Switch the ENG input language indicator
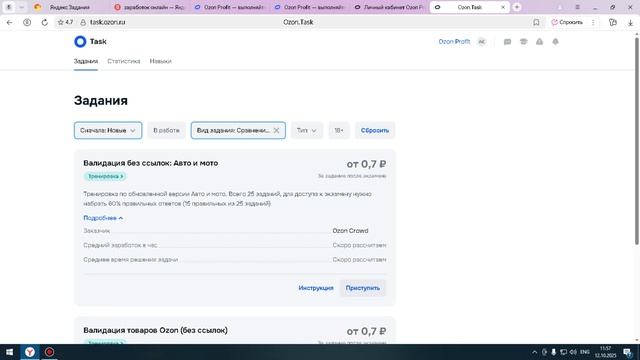The image size is (640, 360). [x=584, y=352]
